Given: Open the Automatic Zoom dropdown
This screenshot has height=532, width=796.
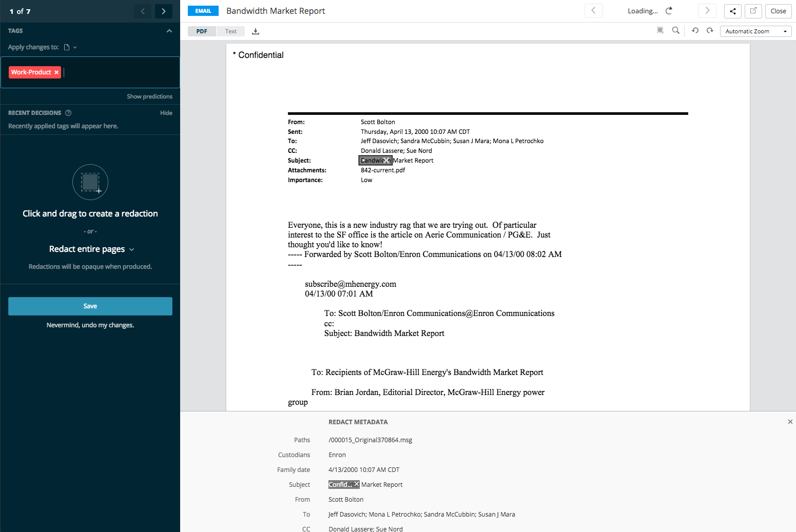Looking at the screenshot, I should point(755,31).
